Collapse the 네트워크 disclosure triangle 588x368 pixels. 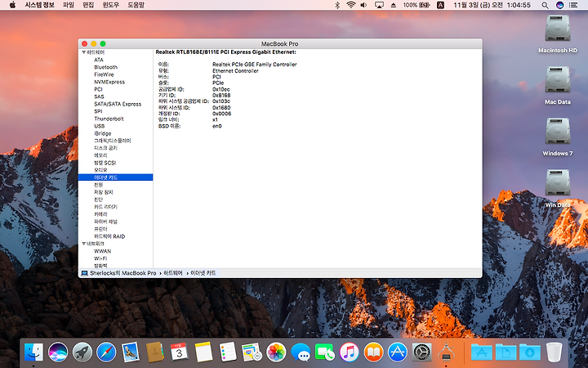(83, 244)
